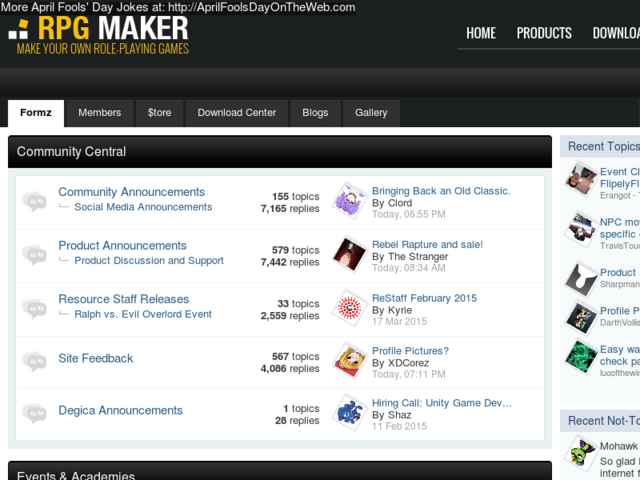Click avatar beside Product recent topic
Viewport: 640px width, 480px height.
click(x=581, y=280)
